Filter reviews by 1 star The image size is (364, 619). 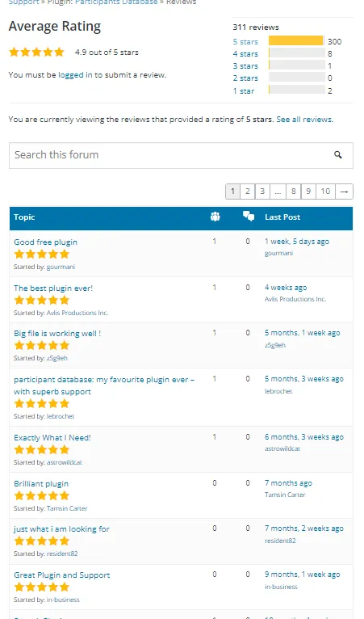point(243,91)
